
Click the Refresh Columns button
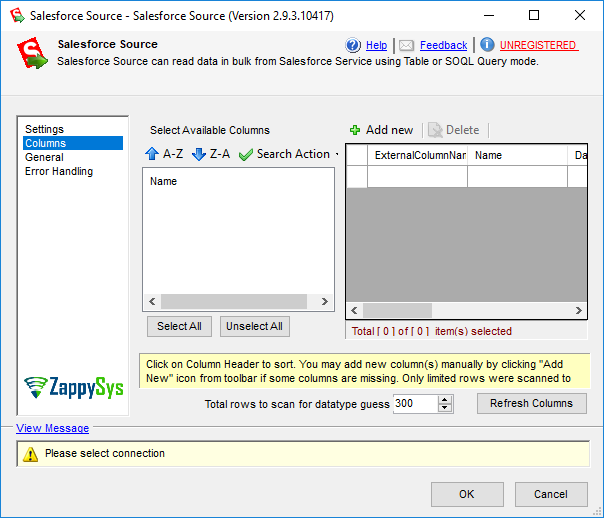coord(532,403)
